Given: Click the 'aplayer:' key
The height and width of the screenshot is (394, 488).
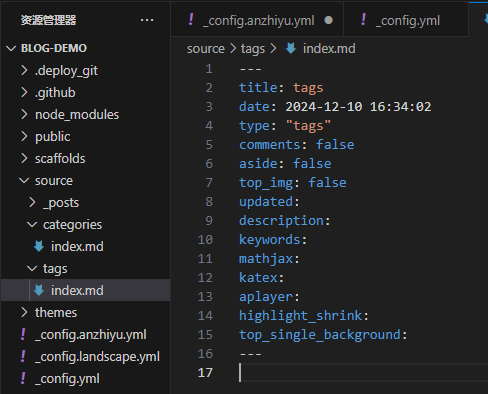Looking at the screenshot, I should click(x=269, y=297).
